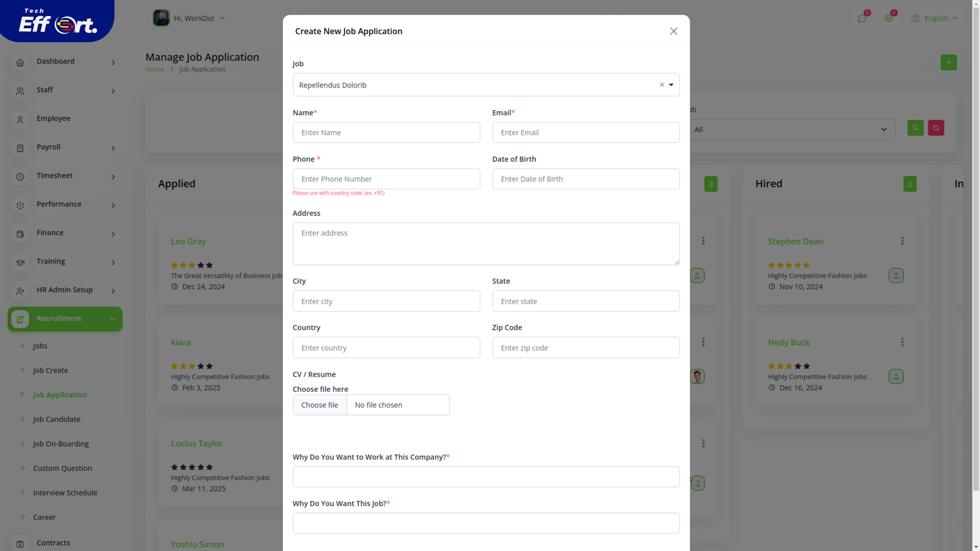Open the chat messages icon in header
The width and height of the screenshot is (980, 551).
(x=862, y=18)
